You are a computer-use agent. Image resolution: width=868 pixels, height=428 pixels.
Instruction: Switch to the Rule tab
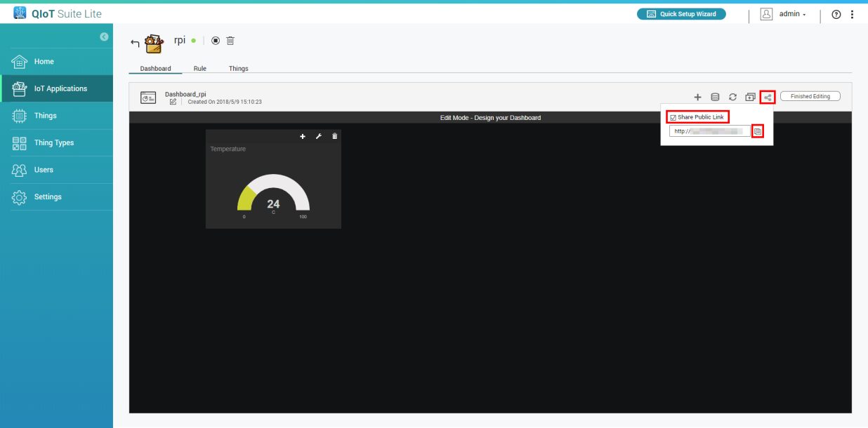[199, 69]
